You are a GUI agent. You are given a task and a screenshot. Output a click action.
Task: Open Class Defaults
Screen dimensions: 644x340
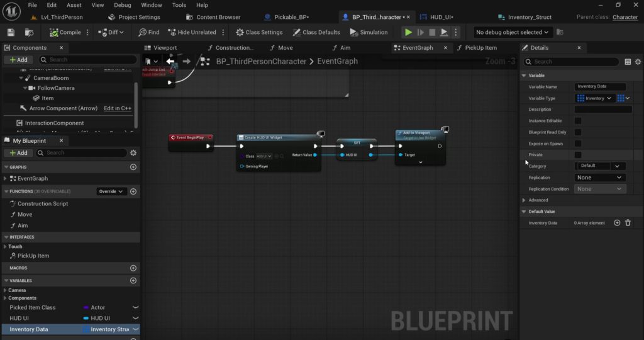(x=316, y=32)
